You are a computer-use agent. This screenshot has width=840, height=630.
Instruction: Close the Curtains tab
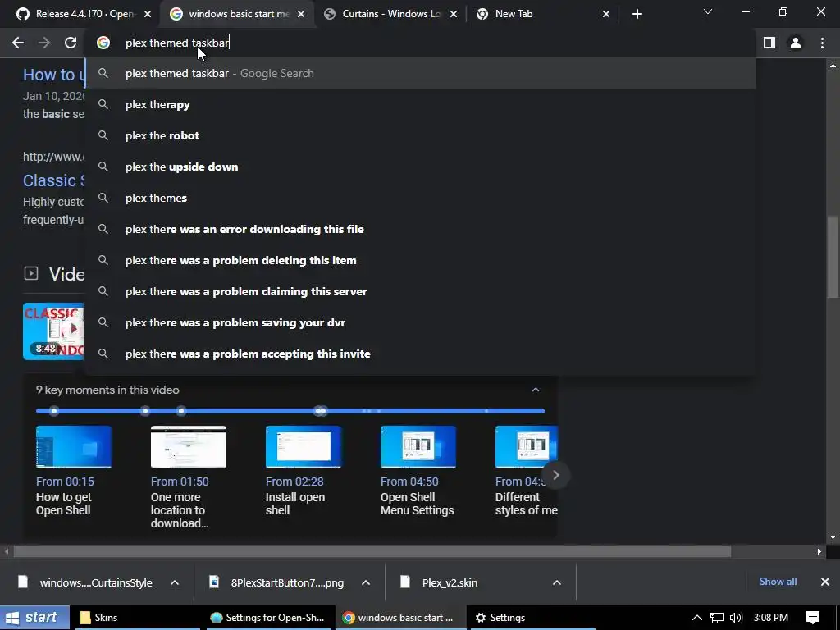(x=454, y=14)
